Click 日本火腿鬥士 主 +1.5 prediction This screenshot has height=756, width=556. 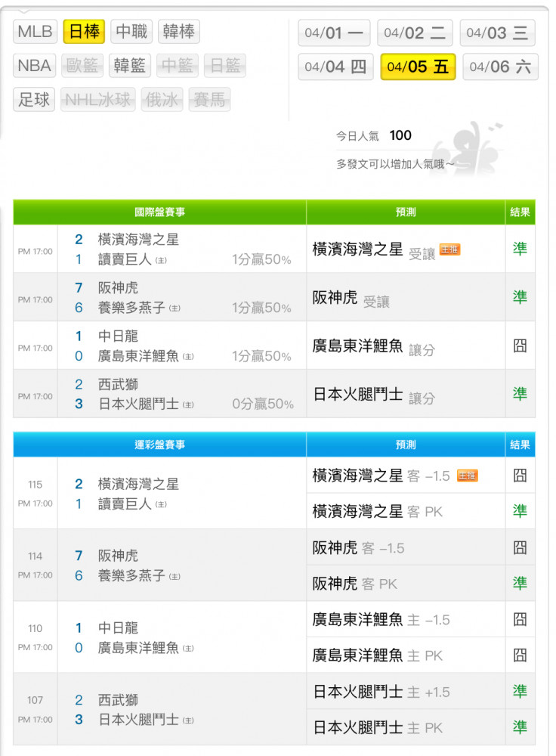381,692
